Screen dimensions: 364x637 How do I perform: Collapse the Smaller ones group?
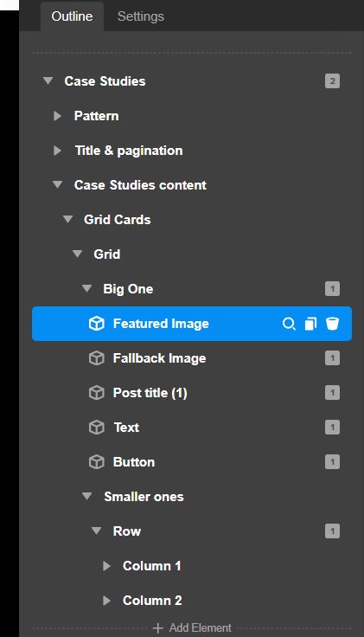(86, 497)
